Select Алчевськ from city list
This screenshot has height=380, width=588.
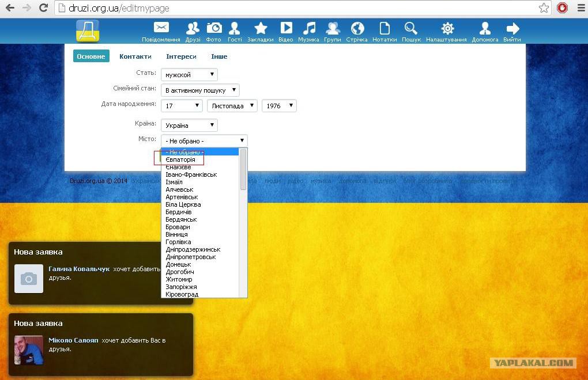200,189
